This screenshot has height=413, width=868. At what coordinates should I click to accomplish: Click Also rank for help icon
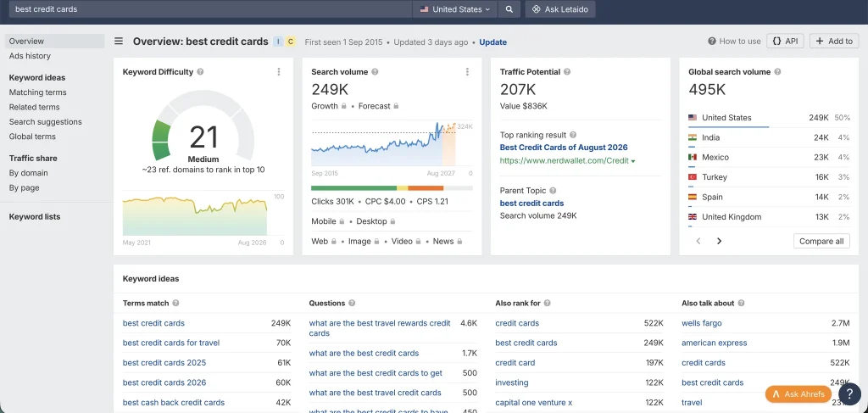[x=547, y=304]
